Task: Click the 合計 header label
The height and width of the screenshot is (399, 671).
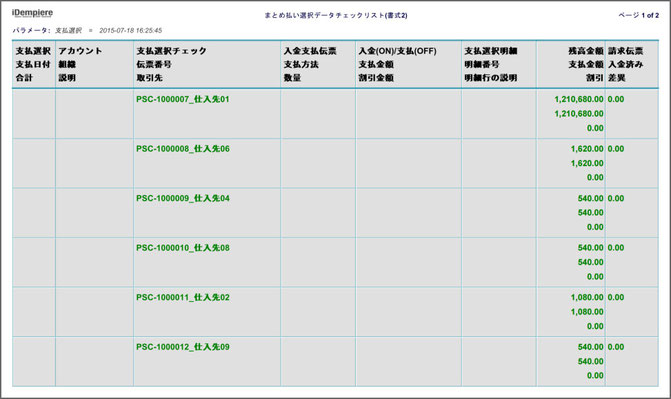Action: (x=24, y=78)
